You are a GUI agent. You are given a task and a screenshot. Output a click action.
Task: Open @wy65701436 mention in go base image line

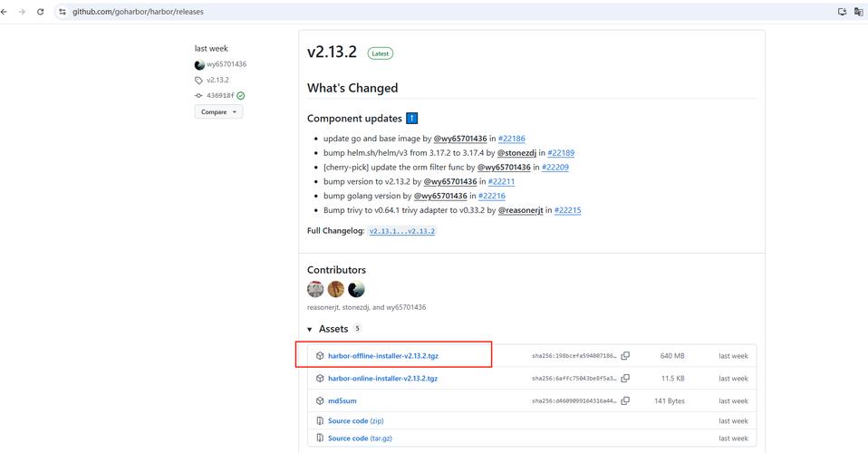click(x=460, y=139)
